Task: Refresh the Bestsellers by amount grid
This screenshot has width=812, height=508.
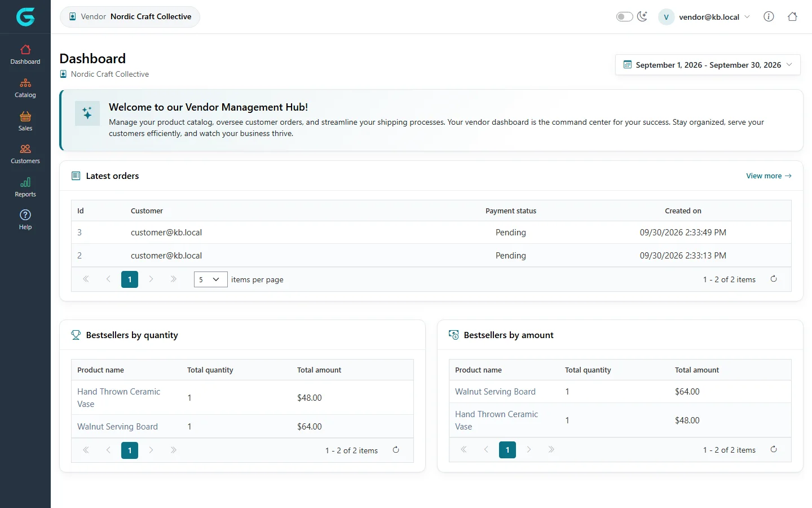Action: point(774,449)
